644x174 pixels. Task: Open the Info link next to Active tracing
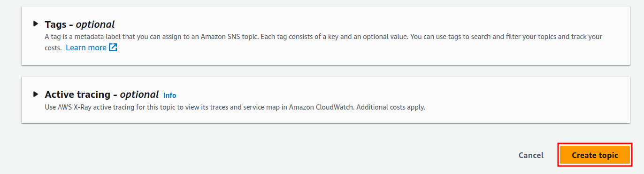tap(169, 95)
